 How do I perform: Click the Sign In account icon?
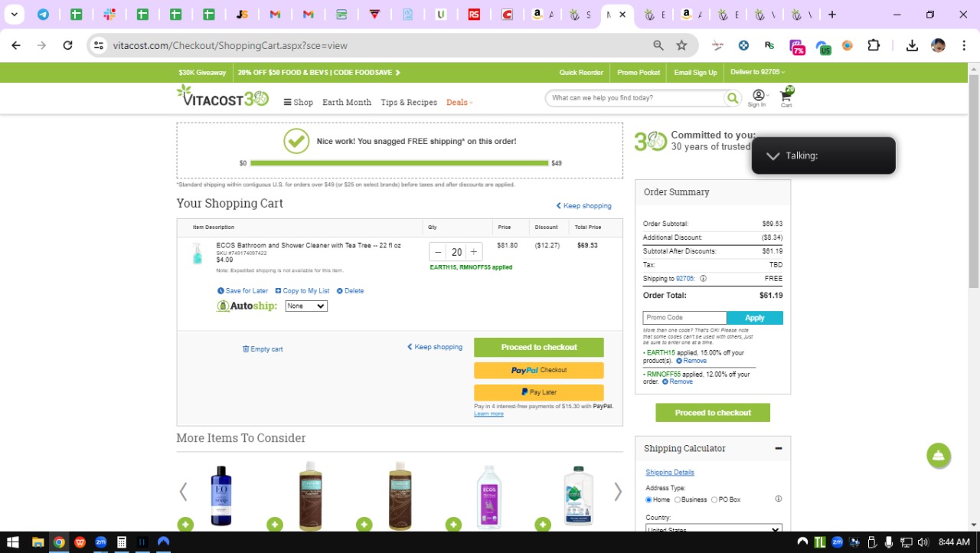[x=757, y=98]
